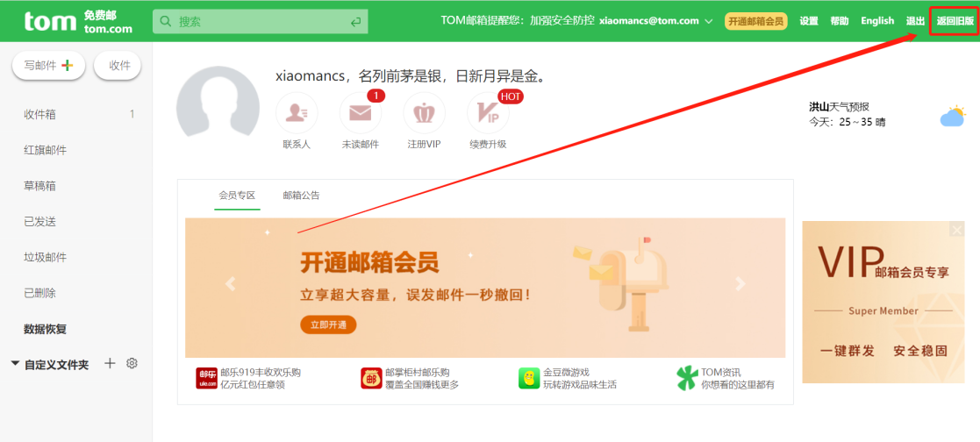Click into the 搜索 search field

pyautogui.click(x=260, y=21)
